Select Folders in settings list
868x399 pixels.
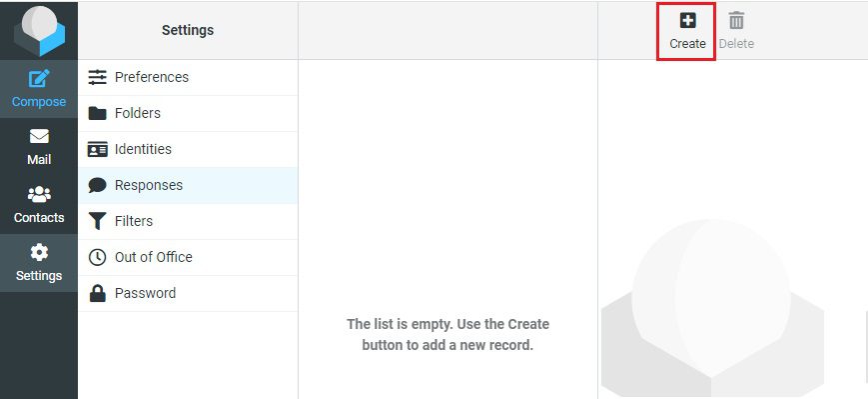point(188,113)
